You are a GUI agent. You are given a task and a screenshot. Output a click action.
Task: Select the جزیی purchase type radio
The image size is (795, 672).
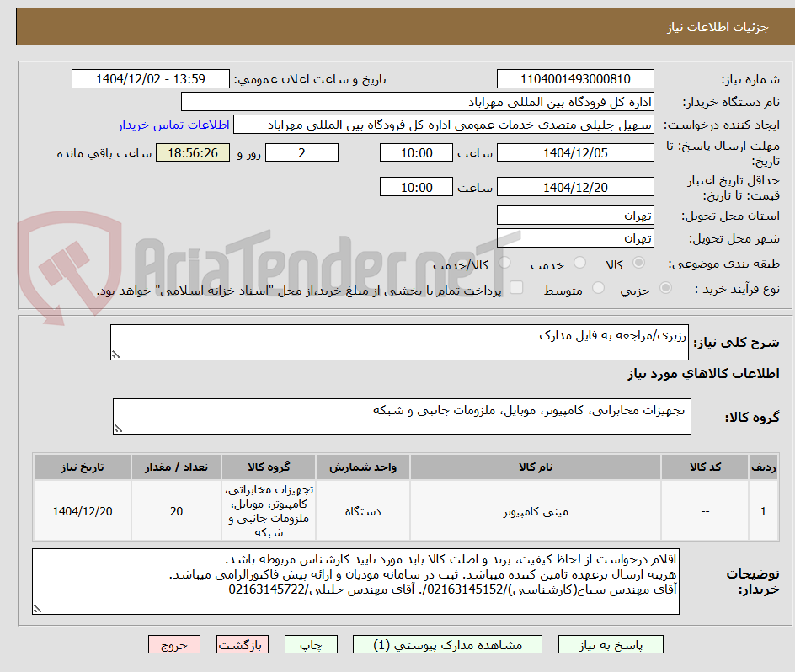point(665,288)
